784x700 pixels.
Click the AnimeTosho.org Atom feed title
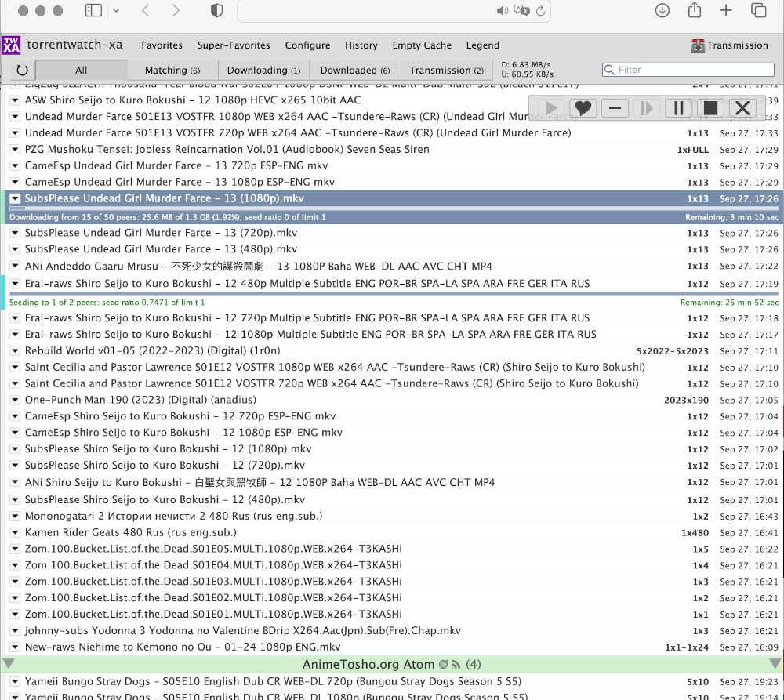point(368,665)
